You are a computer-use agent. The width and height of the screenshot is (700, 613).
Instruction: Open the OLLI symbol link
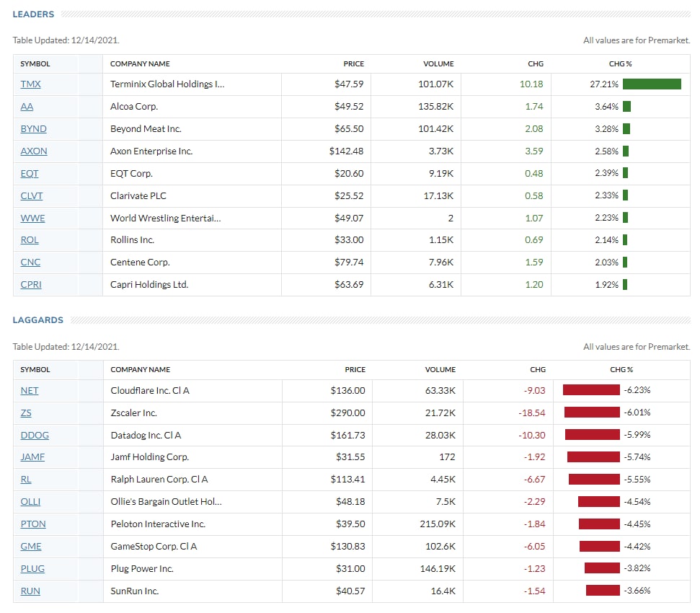[x=30, y=501]
